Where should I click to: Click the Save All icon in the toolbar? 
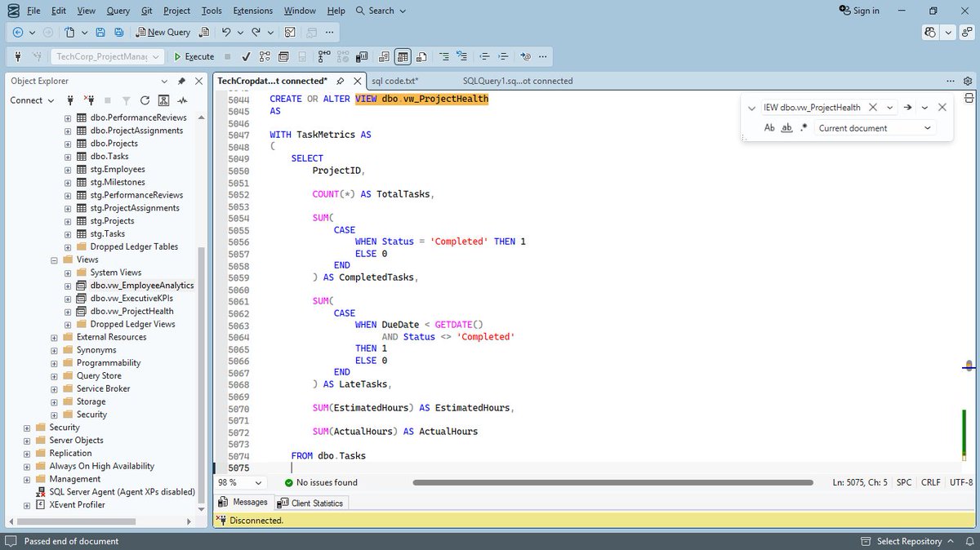pos(118,32)
